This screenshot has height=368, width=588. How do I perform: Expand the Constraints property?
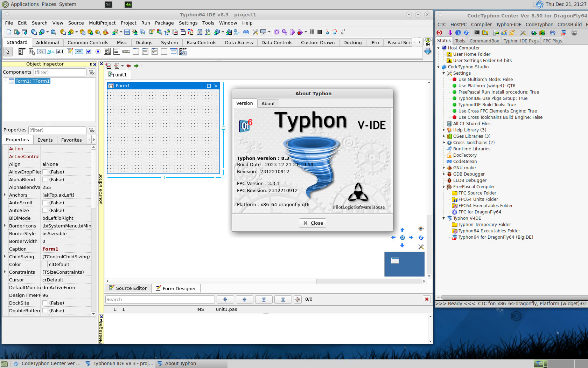pyautogui.click(x=5, y=272)
